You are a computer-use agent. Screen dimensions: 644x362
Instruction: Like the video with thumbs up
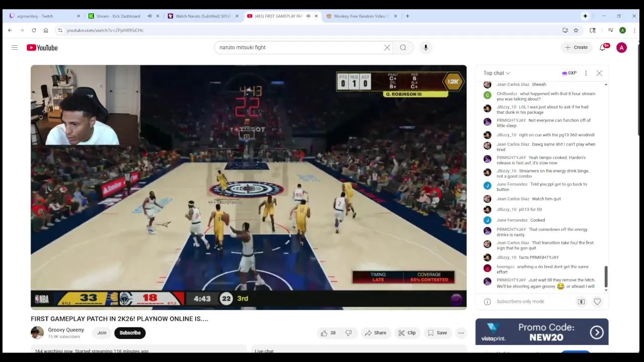[328, 333]
